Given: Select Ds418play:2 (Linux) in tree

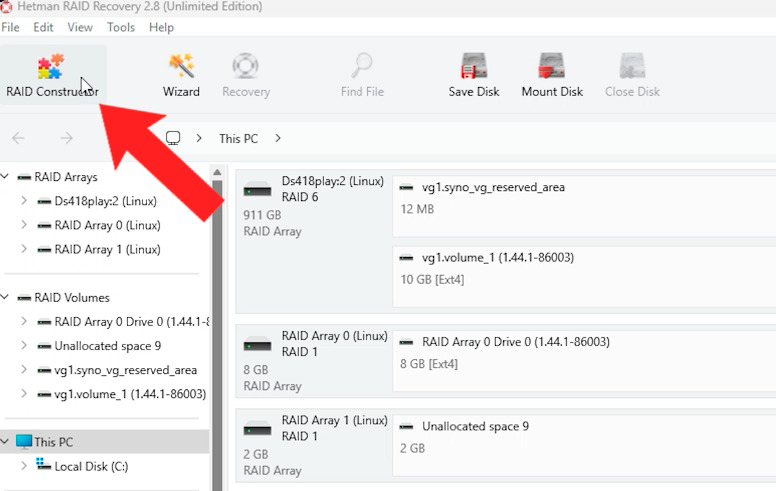Looking at the screenshot, I should click(x=105, y=201).
